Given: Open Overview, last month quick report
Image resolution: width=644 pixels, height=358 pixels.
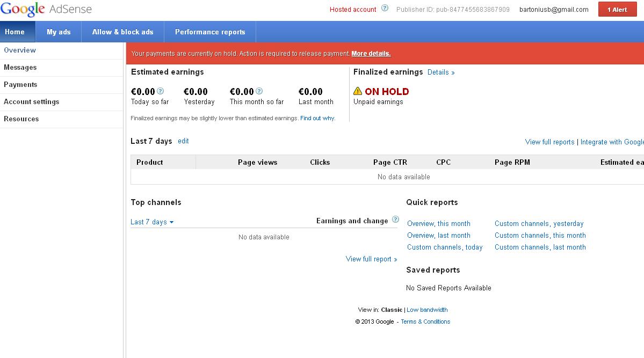Looking at the screenshot, I should (439, 235).
